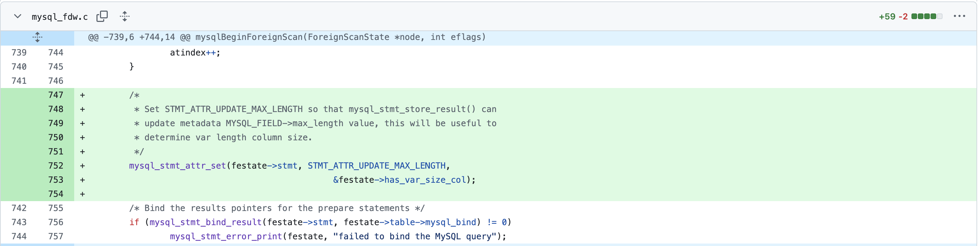Image resolution: width=980 pixels, height=246 pixels.
Task: Click old line number 742
Action: click(x=19, y=208)
